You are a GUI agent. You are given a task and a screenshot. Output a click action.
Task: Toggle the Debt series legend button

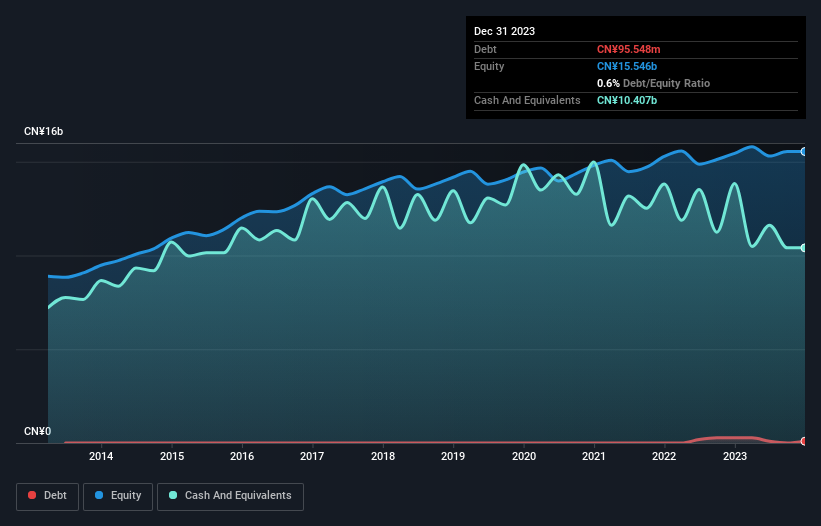click(x=48, y=496)
